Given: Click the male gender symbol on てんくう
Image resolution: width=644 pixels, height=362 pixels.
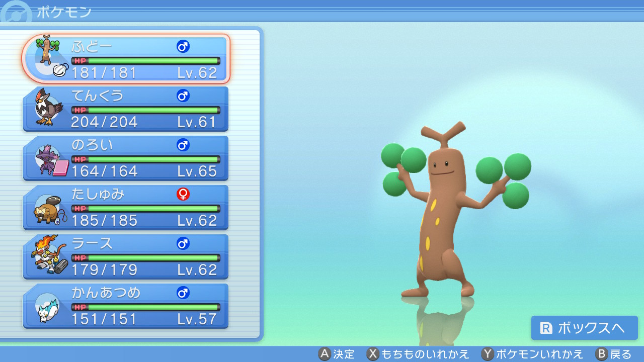Looking at the screenshot, I should tap(183, 96).
